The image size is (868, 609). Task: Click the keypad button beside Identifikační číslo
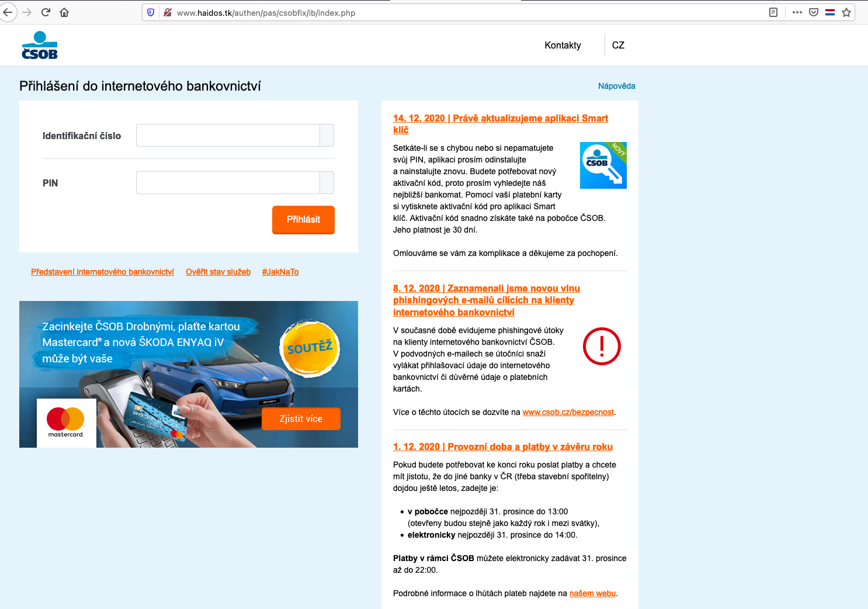[327, 135]
